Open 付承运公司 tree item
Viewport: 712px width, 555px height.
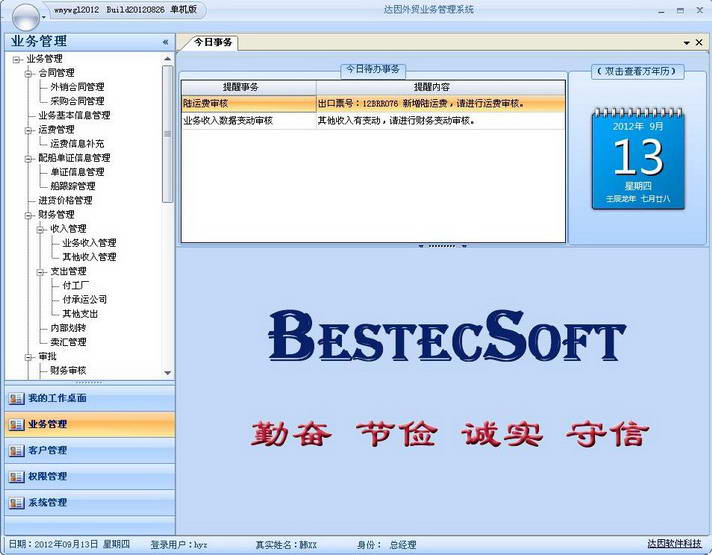coord(85,299)
